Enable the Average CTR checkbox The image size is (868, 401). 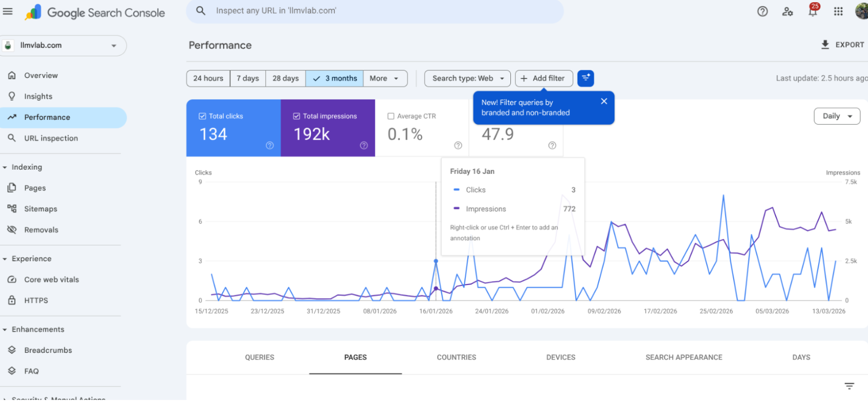(391, 116)
